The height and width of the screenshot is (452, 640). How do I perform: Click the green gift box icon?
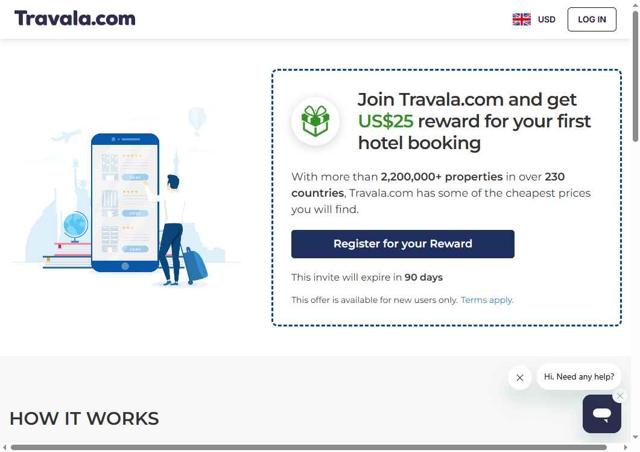(x=315, y=121)
